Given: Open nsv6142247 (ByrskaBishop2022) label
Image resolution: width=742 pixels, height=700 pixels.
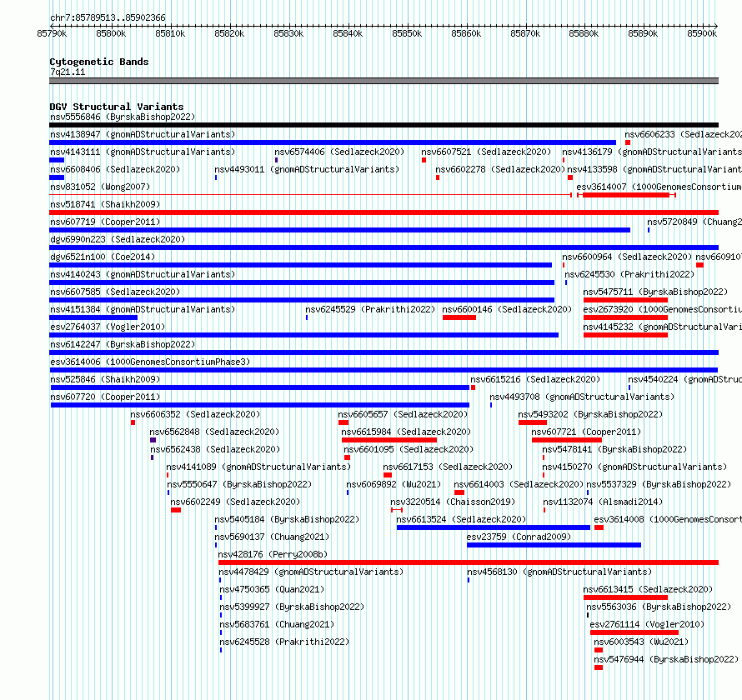Looking at the screenshot, I should click(123, 344).
